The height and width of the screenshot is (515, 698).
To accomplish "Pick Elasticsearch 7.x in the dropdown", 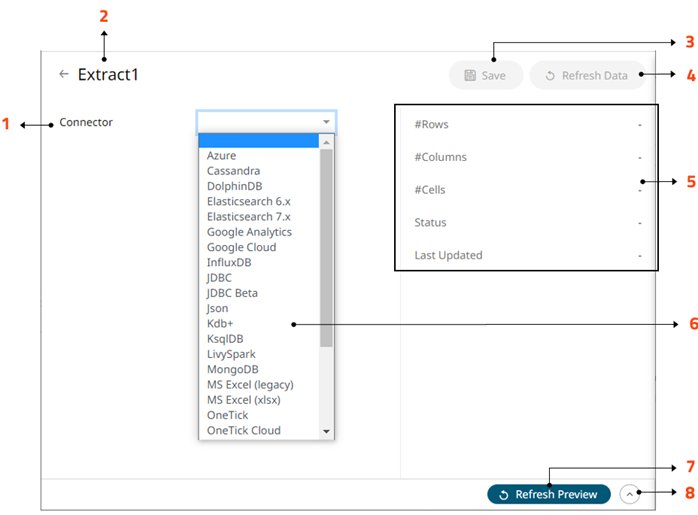I will 248,217.
